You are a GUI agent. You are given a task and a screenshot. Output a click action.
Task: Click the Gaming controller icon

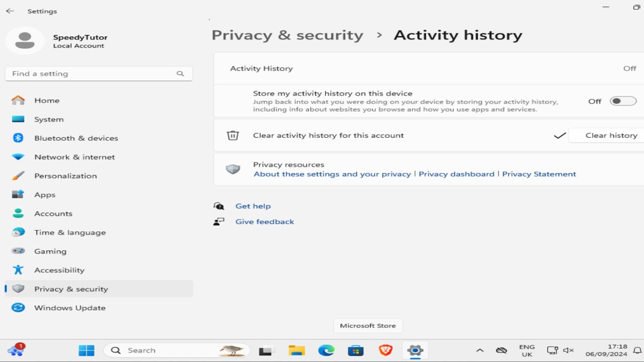tap(18, 251)
